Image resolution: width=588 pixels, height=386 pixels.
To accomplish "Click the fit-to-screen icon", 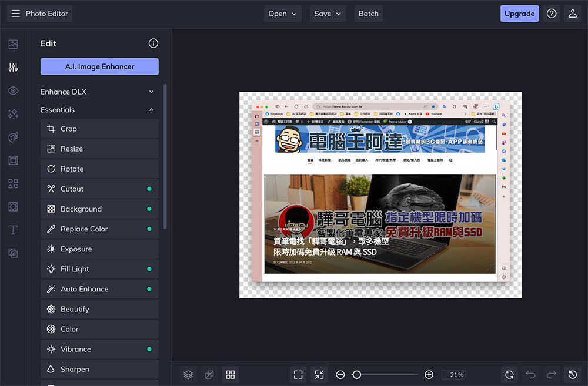I will tap(298, 374).
